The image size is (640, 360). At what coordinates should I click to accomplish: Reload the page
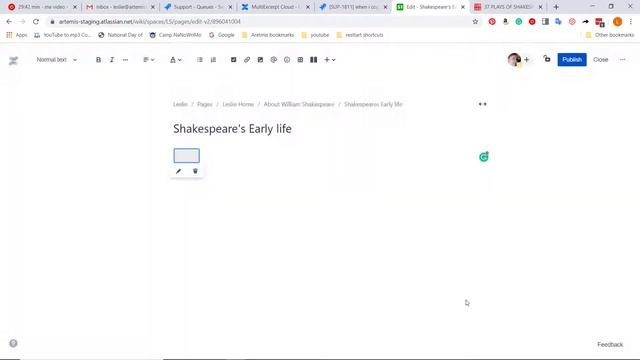(x=36, y=22)
